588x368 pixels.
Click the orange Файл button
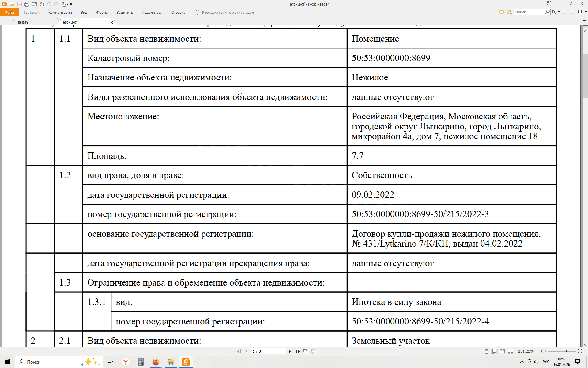click(9, 13)
